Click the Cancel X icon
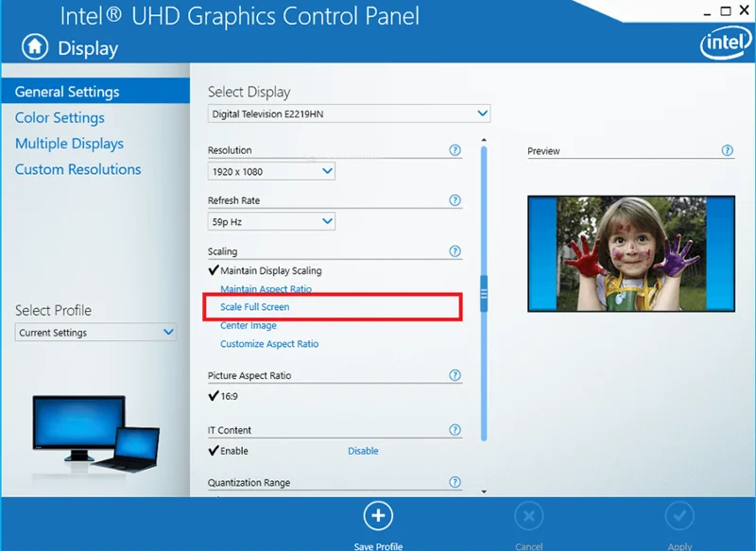 (529, 516)
